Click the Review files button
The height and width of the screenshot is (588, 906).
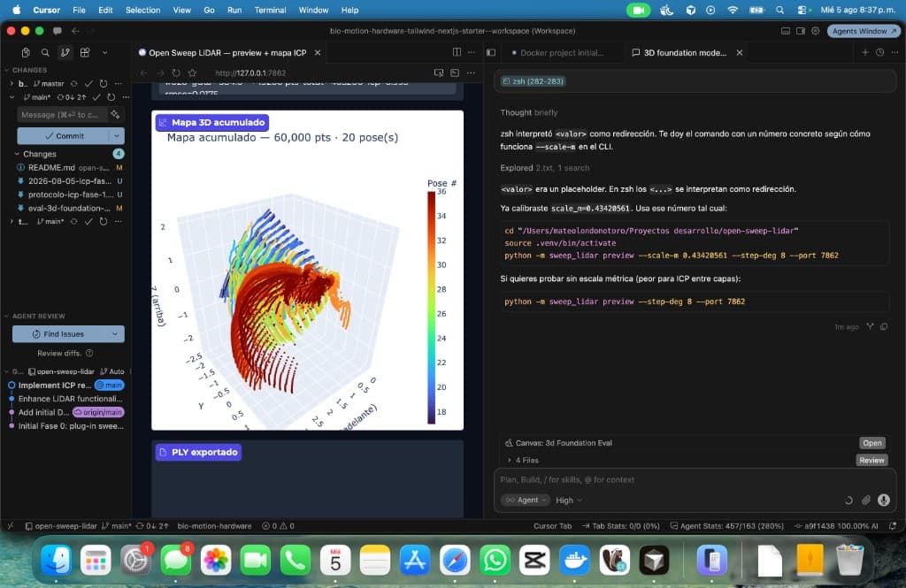tap(871, 461)
